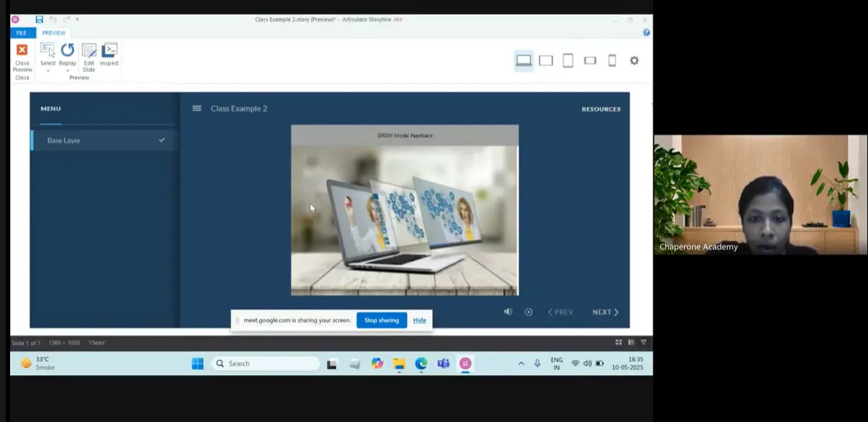This screenshot has height=422, width=868.
Task: Click the Stop sharing button
Action: point(381,320)
